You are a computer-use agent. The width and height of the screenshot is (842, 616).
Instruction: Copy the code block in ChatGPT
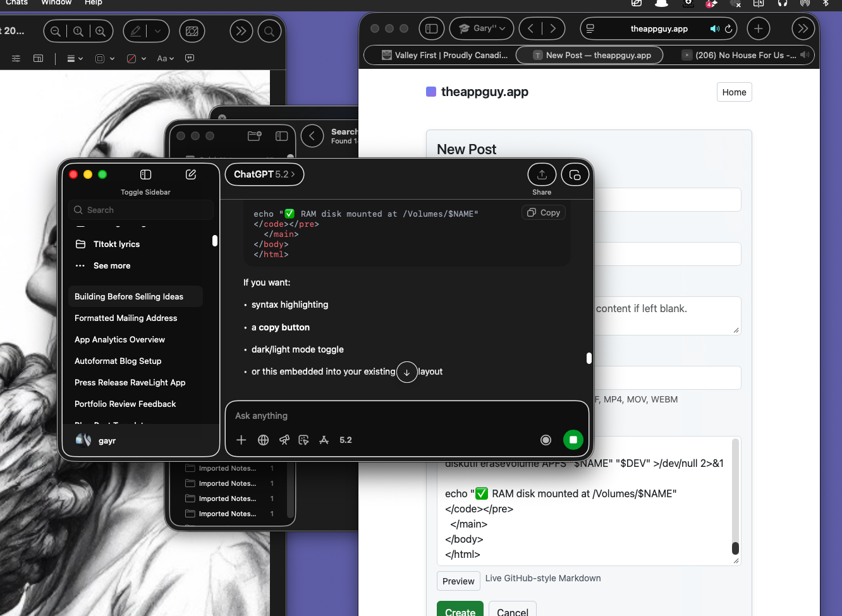(x=543, y=212)
